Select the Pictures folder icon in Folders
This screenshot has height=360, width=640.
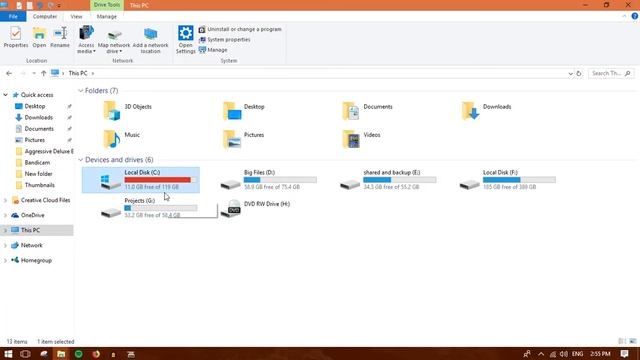[x=231, y=139]
